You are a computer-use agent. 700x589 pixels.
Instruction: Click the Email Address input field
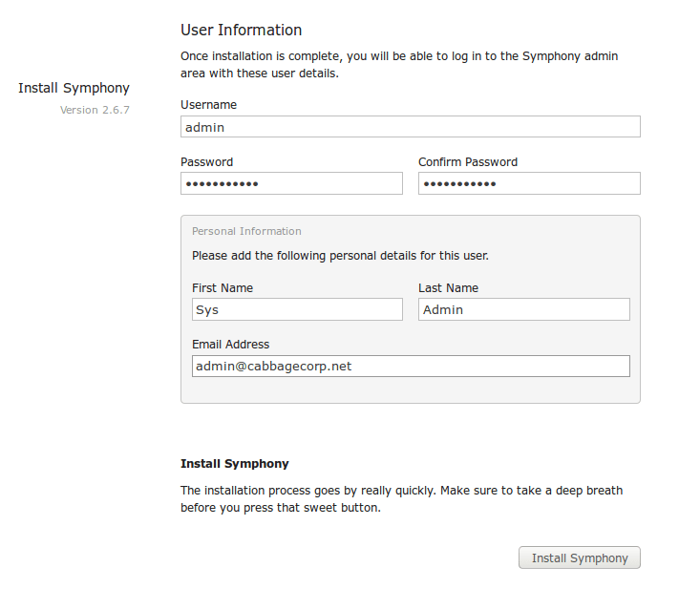[x=411, y=366]
